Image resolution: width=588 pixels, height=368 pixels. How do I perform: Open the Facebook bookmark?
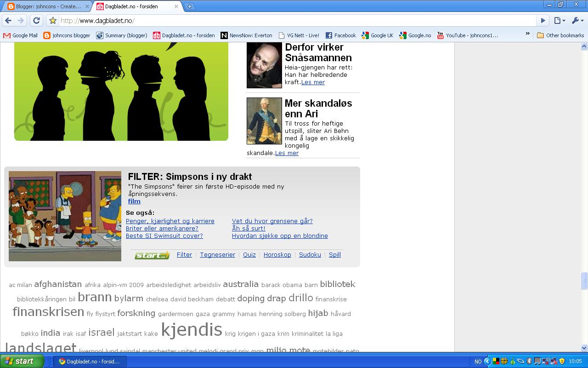(341, 35)
